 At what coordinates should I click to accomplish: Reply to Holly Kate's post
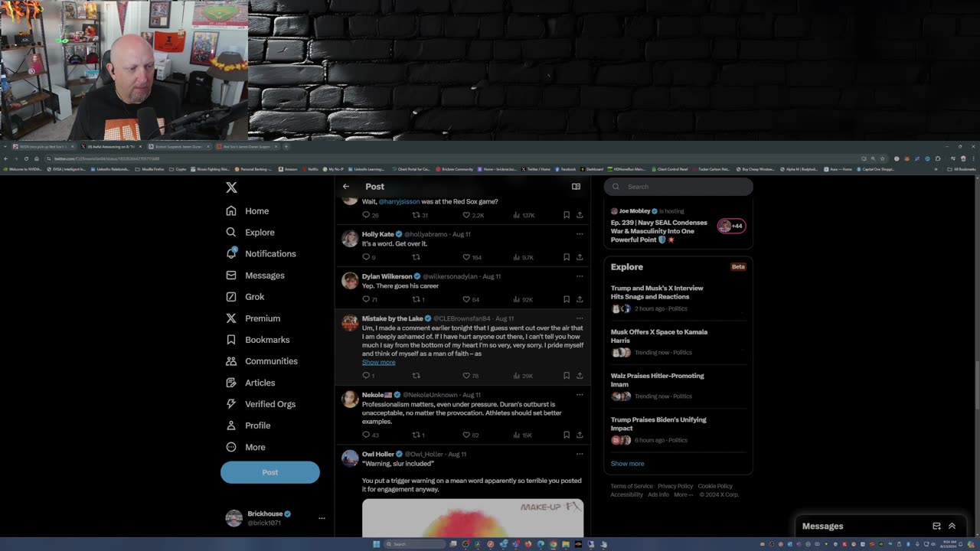click(366, 257)
